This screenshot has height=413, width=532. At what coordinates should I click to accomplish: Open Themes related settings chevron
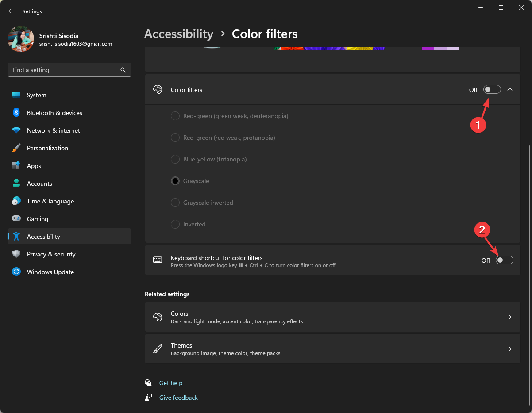coord(510,349)
